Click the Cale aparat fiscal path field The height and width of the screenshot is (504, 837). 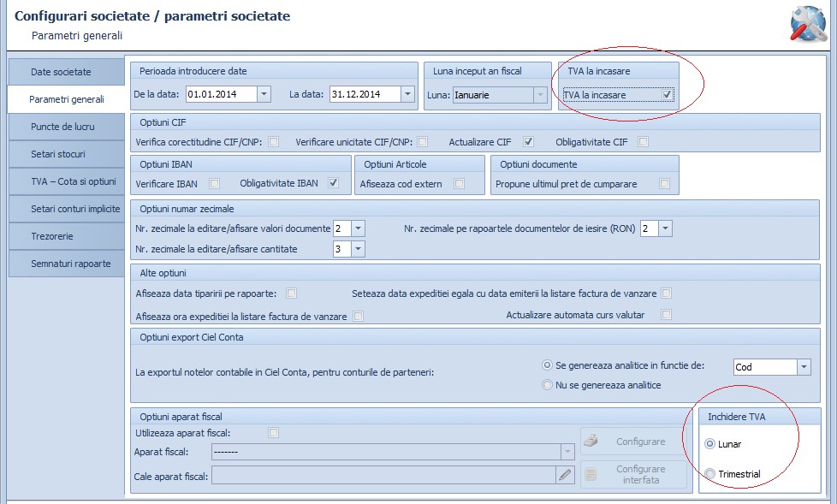(x=383, y=475)
